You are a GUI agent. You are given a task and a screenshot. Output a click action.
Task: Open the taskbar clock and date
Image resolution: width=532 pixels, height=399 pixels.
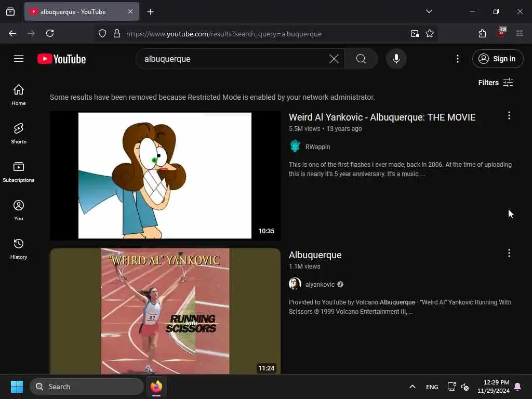point(494,387)
